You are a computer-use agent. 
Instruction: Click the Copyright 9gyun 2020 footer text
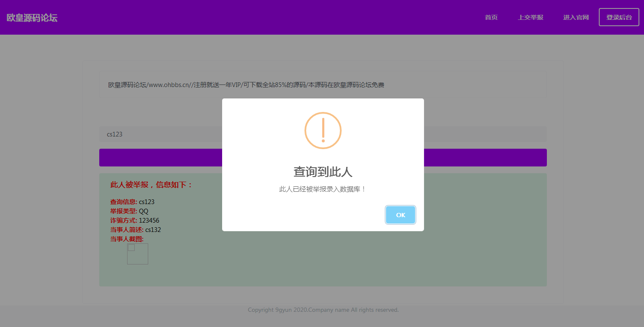tap(323, 310)
